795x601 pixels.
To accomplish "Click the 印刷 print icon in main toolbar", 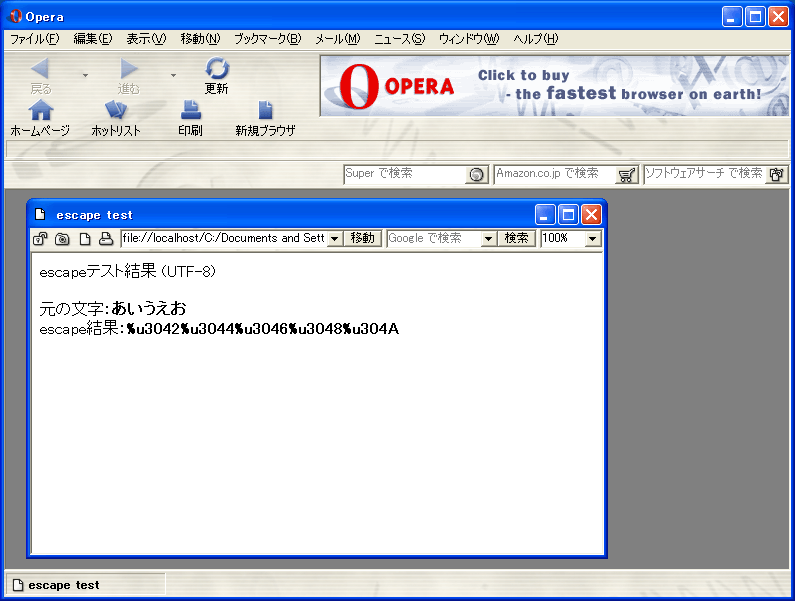I will point(191,110).
